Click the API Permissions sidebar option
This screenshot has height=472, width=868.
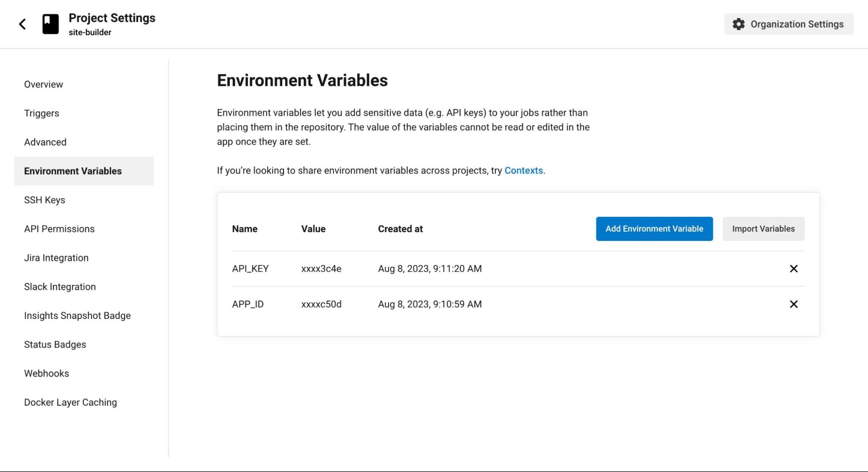tap(59, 229)
